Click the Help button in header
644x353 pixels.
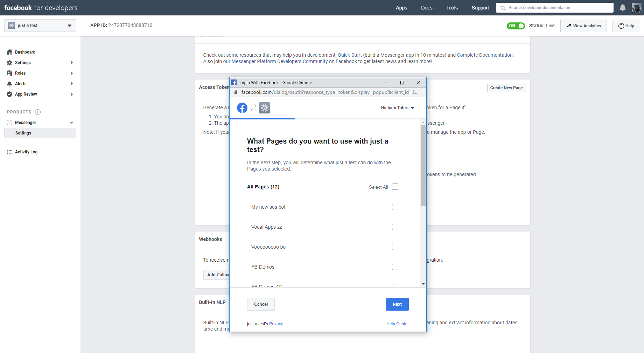click(x=626, y=26)
